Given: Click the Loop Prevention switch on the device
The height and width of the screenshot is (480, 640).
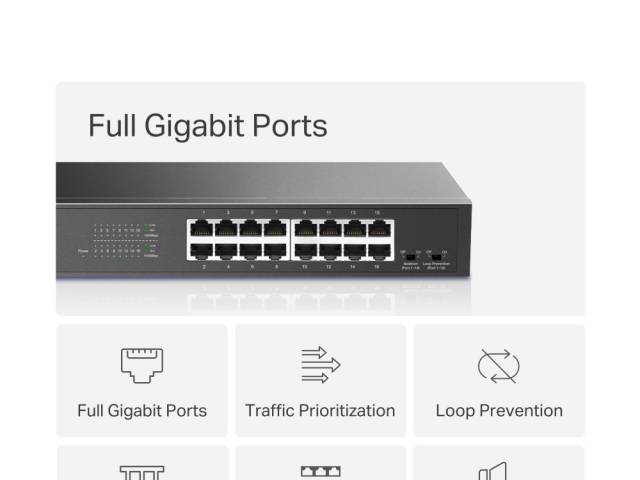Looking at the screenshot, I should [437, 258].
